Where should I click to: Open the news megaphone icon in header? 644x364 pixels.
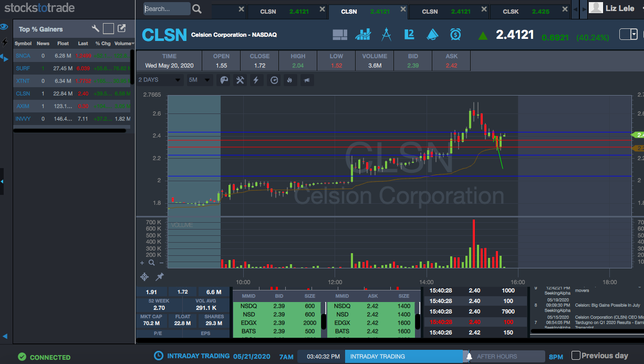(x=432, y=35)
